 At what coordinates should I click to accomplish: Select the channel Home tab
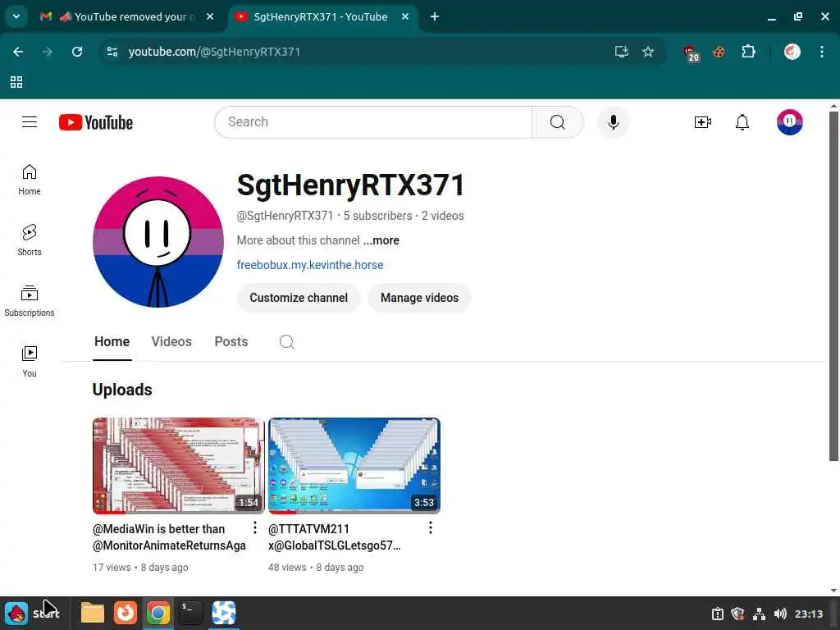click(112, 342)
